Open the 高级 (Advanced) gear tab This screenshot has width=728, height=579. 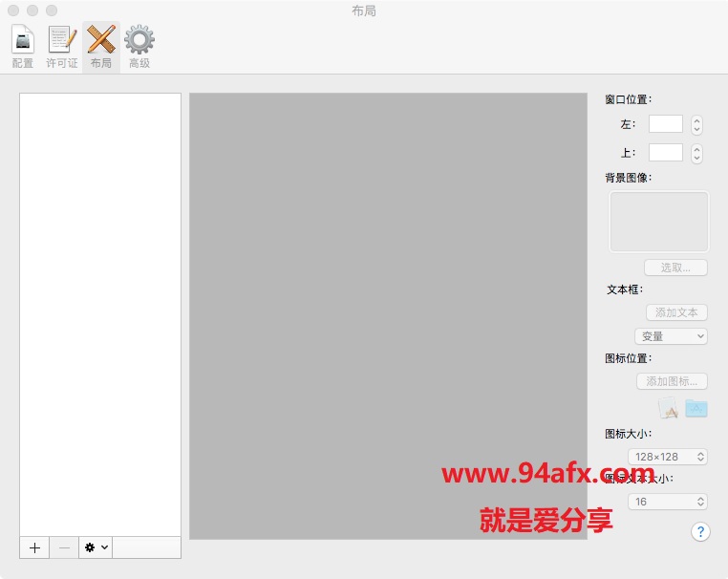click(x=139, y=47)
